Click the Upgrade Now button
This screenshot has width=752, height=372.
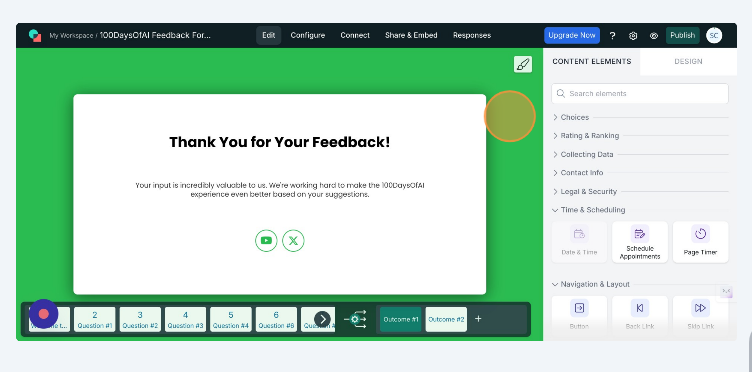tap(572, 35)
